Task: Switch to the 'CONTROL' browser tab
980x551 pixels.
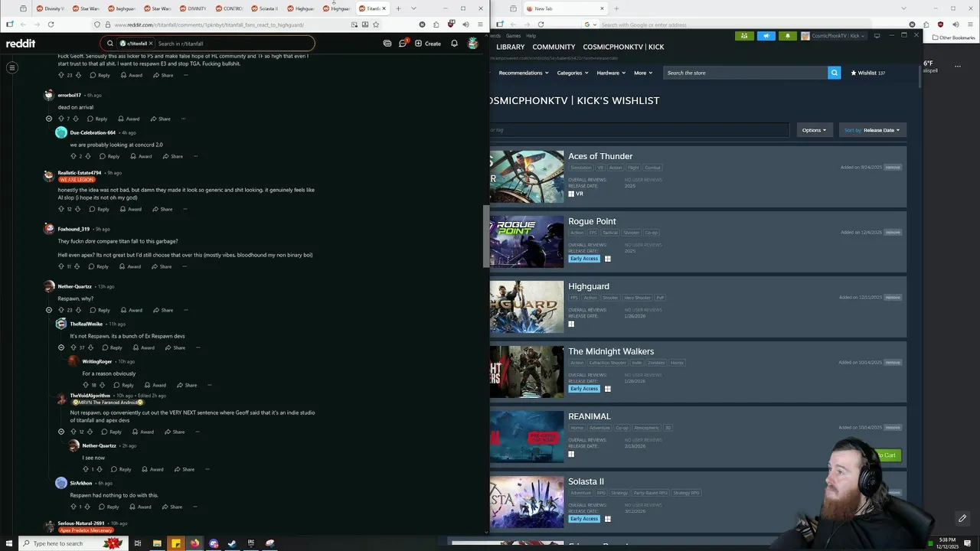Action: (229, 8)
